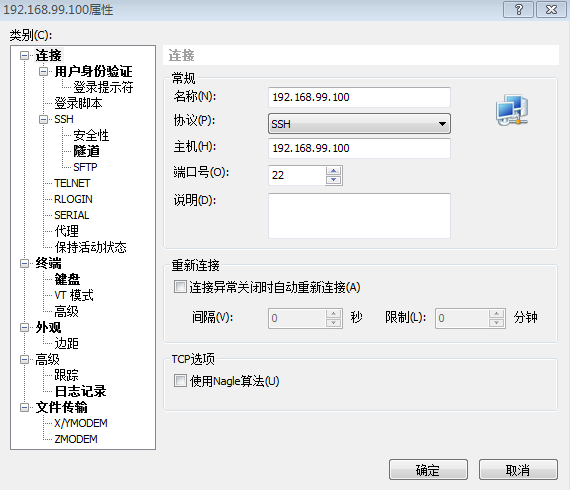Collapse the 文件传输 tree node
This screenshot has width=570, height=490.
[24, 407]
